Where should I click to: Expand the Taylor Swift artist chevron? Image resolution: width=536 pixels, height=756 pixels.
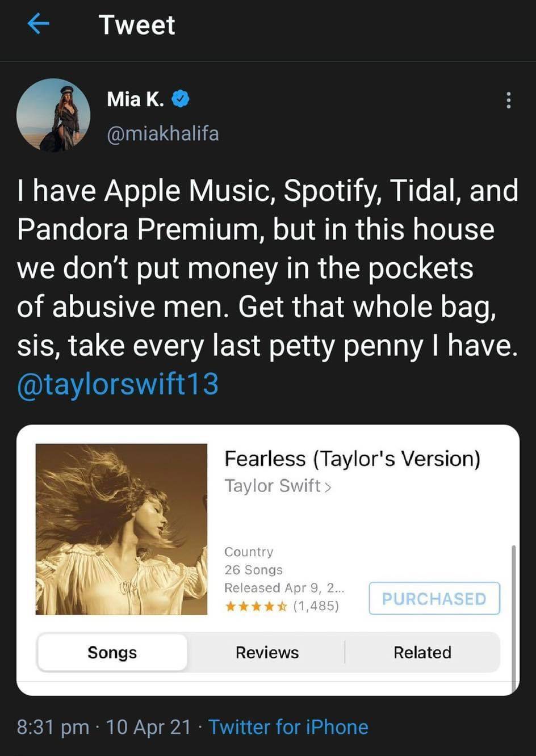tap(328, 487)
